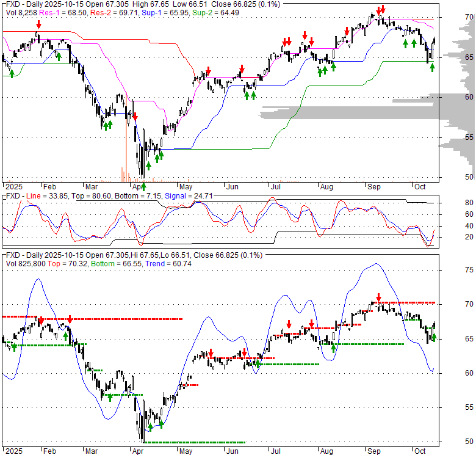476x455 pixels.
Task: Click the green buy arrow in October on the top chart
Action: tap(432, 68)
